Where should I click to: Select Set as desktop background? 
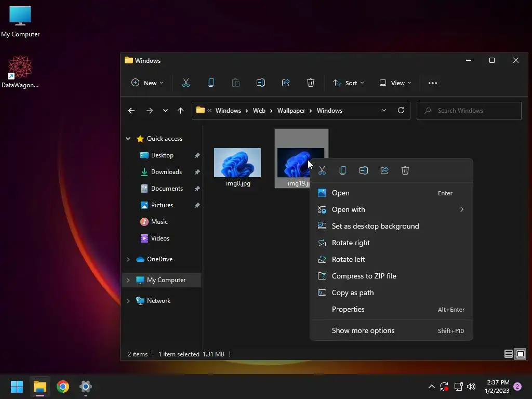pos(392,226)
